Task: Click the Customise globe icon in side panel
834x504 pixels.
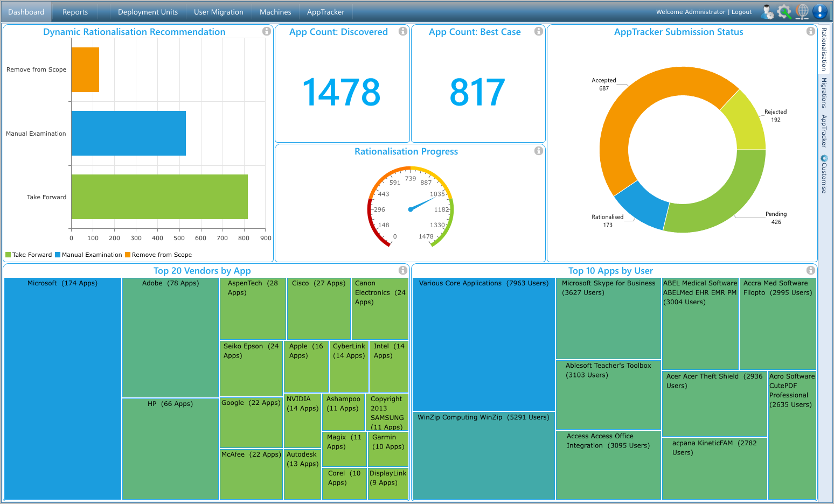Action: coord(824,158)
